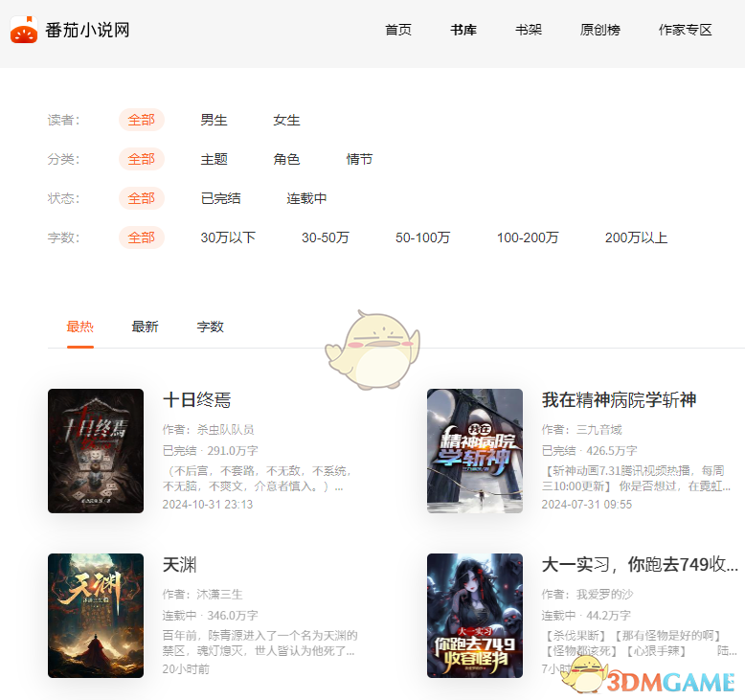
Task: Filter readers by 男生
Action: 214,120
